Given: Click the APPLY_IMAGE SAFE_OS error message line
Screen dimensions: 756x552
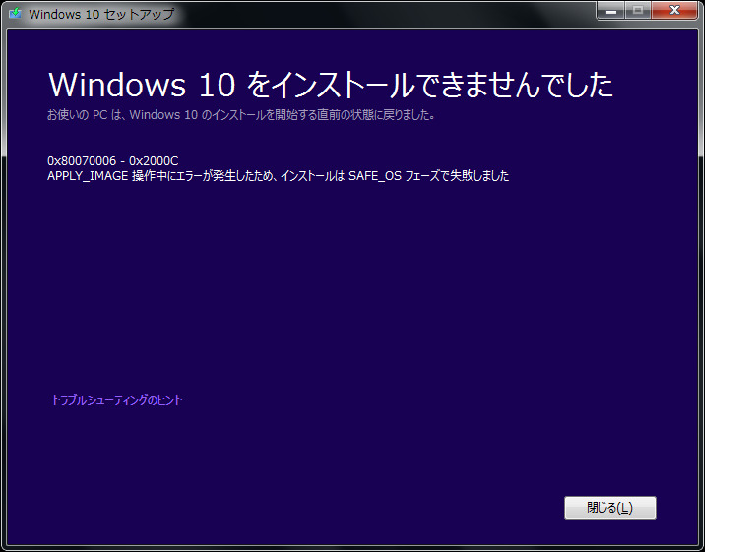Looking at the screenshot, I should tap(279, 176).
